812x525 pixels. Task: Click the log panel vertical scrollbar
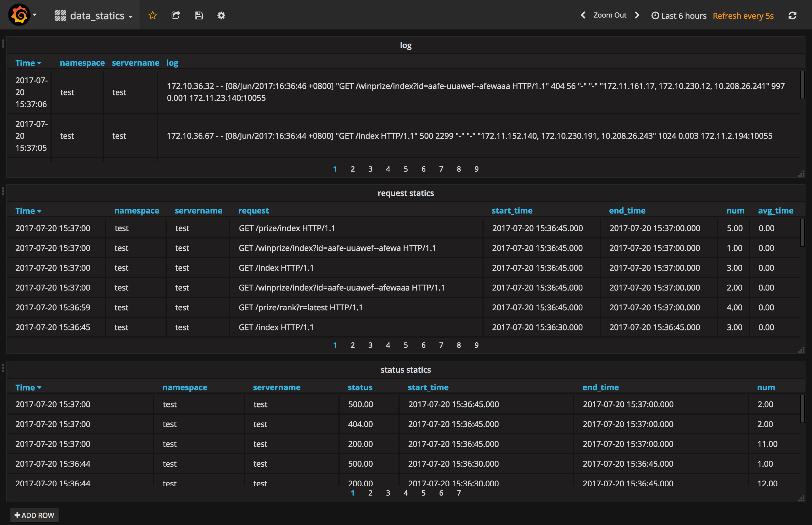[x=802, y=85]
